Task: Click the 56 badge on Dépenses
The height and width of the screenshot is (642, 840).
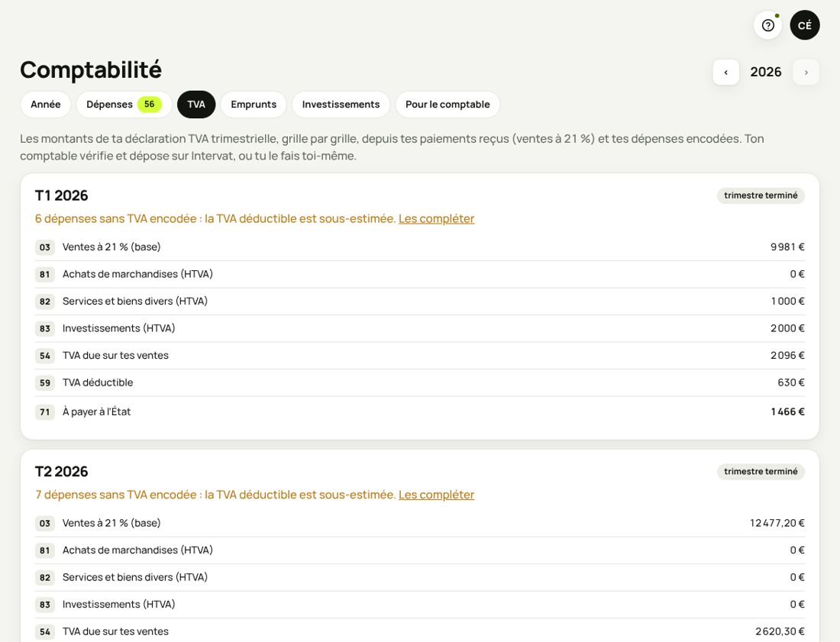Action: click(x=150, y=105)
